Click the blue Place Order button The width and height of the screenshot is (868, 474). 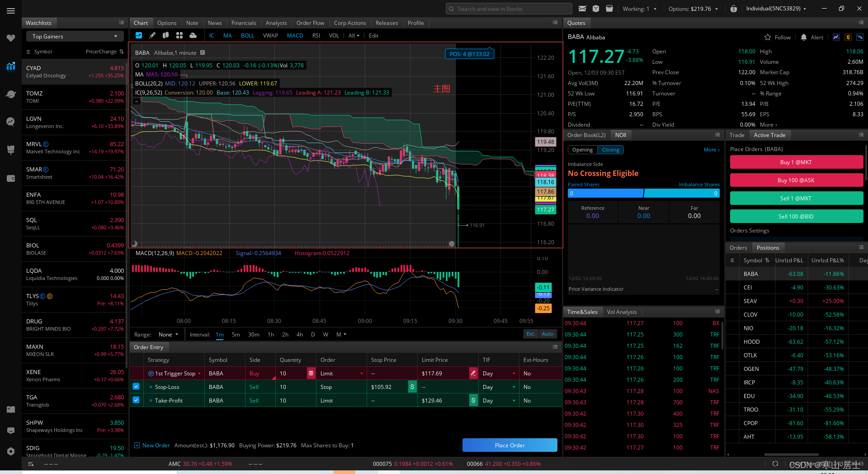click(509, 446)
